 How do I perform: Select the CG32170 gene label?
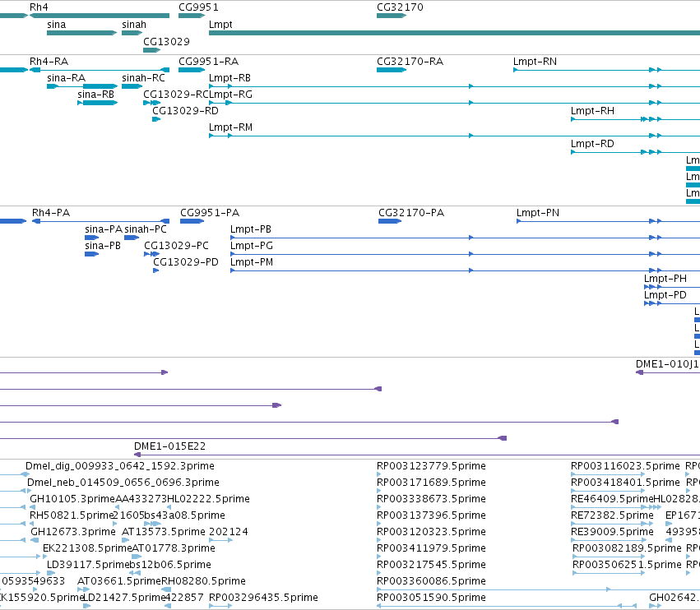(x=400, y=7)
